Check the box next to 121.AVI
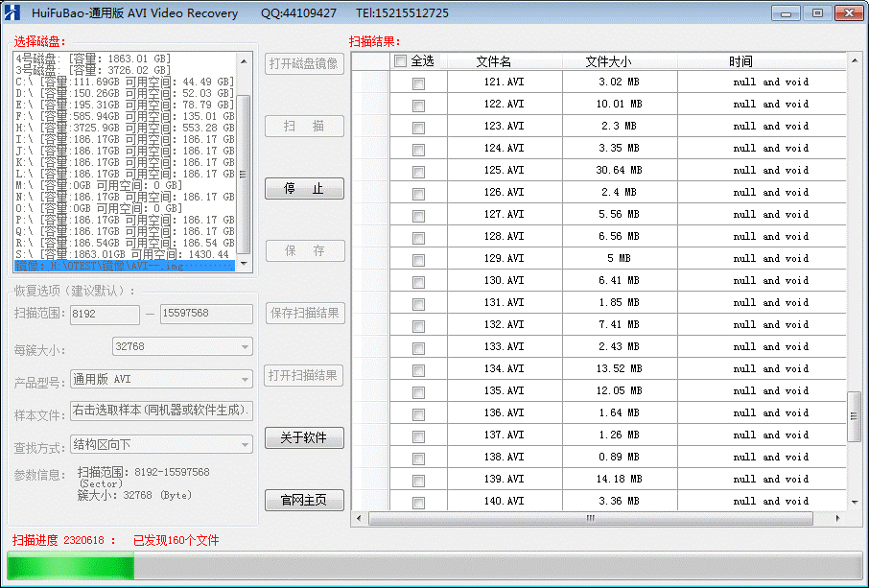The width and height of the screenshot is (869, 588). tap(417, 82)
